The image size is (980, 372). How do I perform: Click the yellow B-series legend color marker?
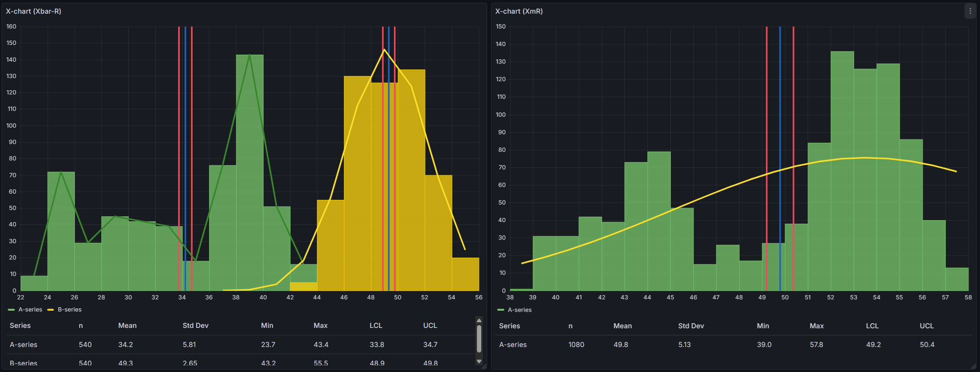(x=51, y=310)
